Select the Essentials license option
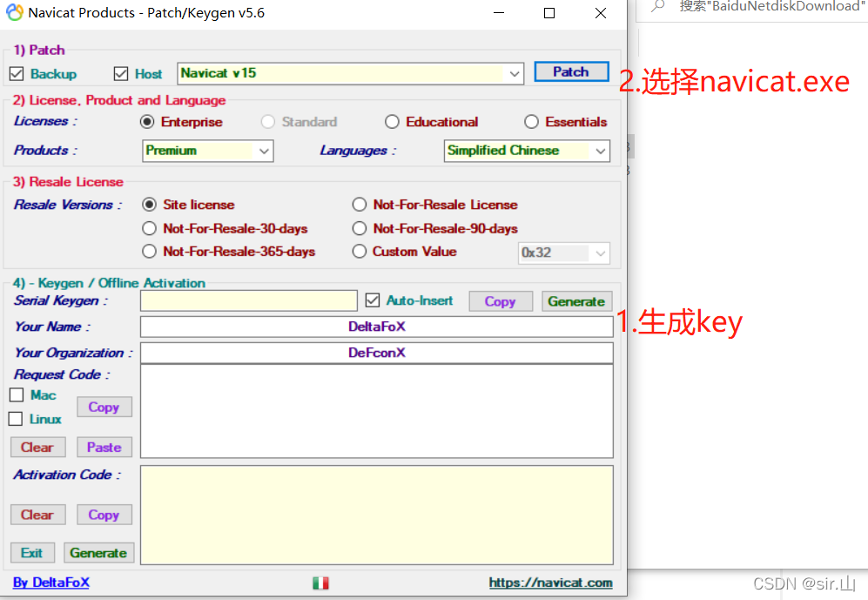 pyautogui.click(x=531, y=122)
